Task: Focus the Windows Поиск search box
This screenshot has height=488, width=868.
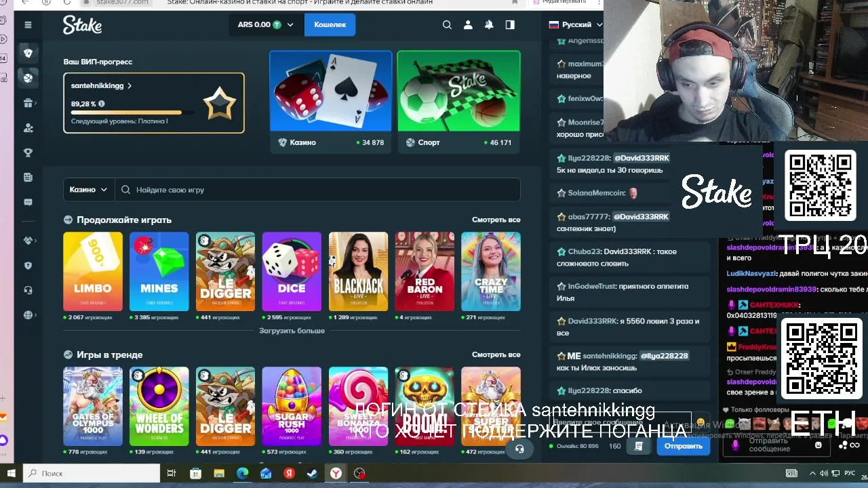Action: 92,473
